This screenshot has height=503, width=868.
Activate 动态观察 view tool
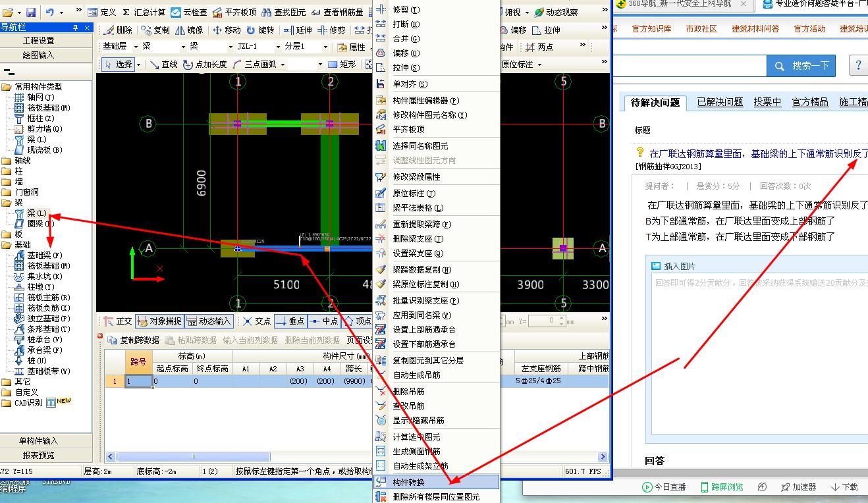coord(556,13)
